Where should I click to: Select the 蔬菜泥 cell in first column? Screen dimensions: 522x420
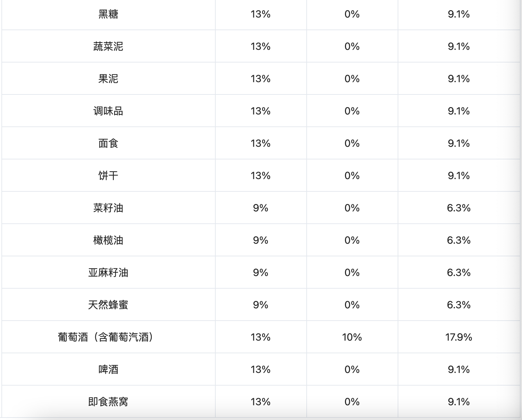tap(108, 47)
